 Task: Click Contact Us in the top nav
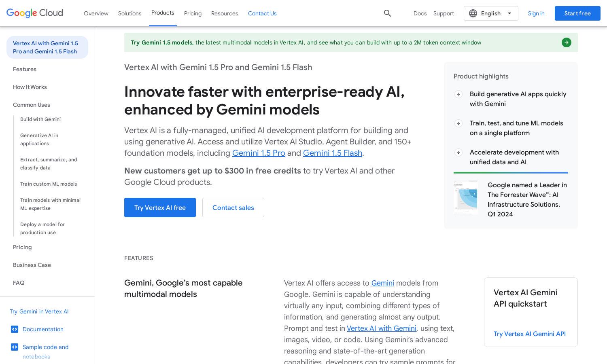click(x=262, y=13)
